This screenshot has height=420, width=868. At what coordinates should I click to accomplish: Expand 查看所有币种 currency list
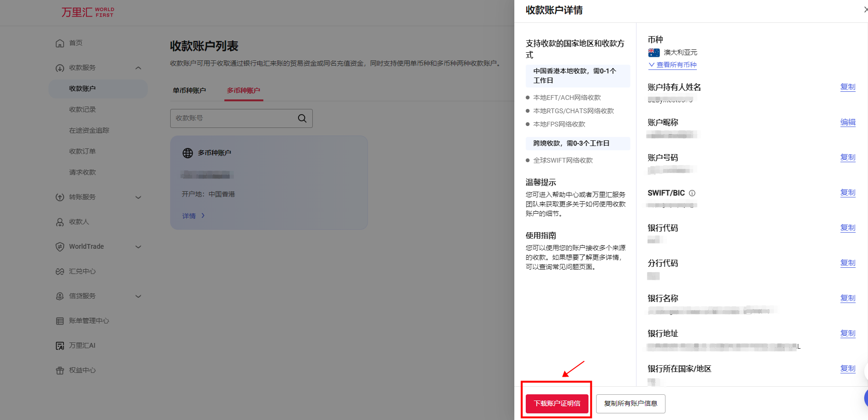pos(673,65)
